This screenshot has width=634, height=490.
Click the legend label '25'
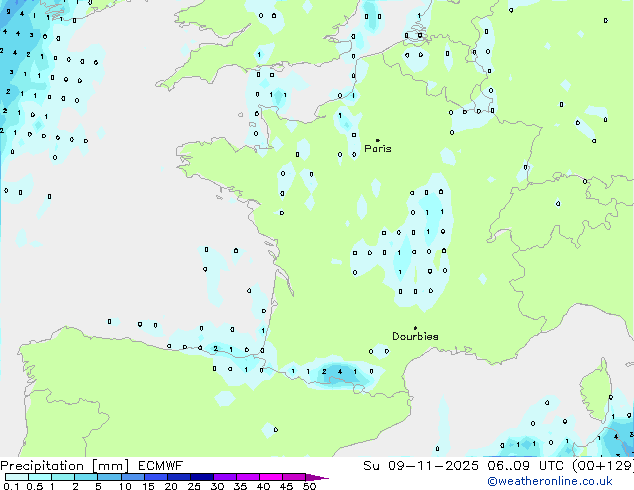194,486
